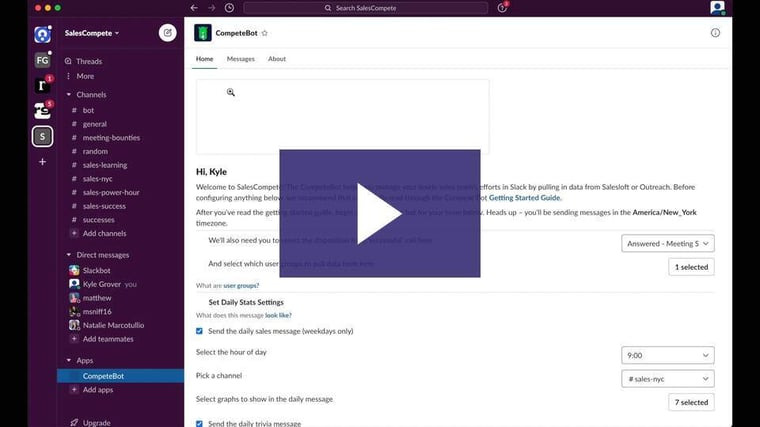Switch to the first workspace icon in sidebar
Image resolution: width=760 pixels, height=427 pixels.
pos(42,35)
